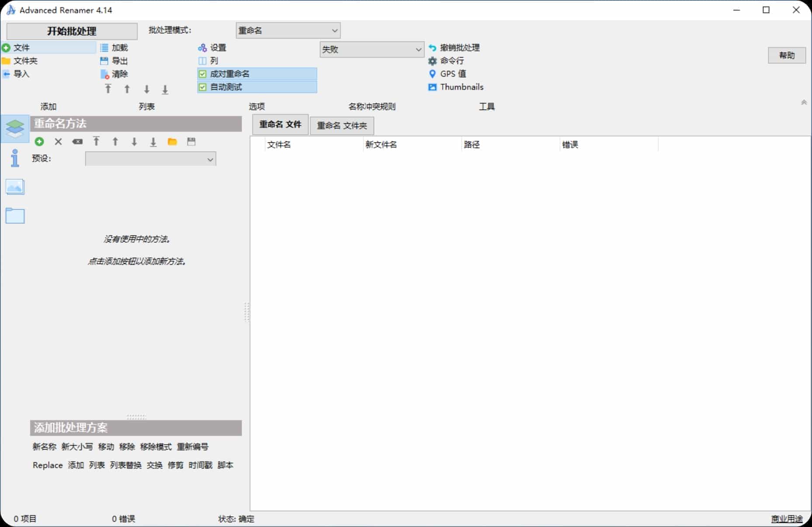Open the 预设 preset dropdown
The height and width of the screenshot is (527, 812).
pyautogui.click(x=150, y=159)
